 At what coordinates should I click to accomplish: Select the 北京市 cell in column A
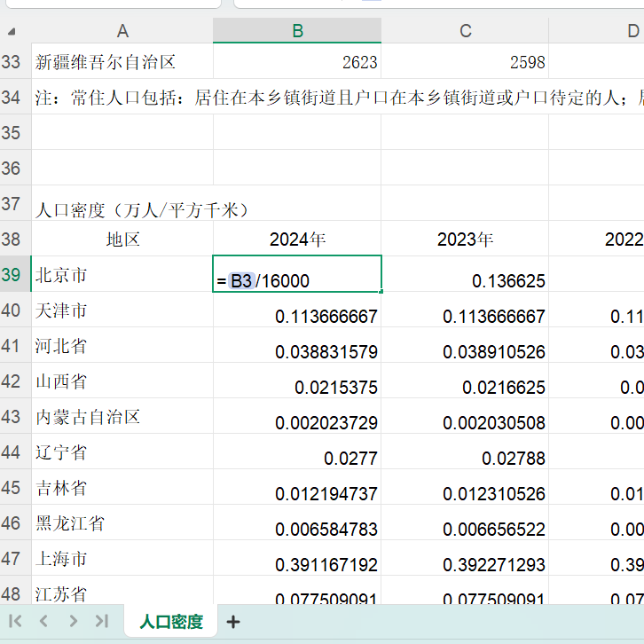(x=122, y=275)
